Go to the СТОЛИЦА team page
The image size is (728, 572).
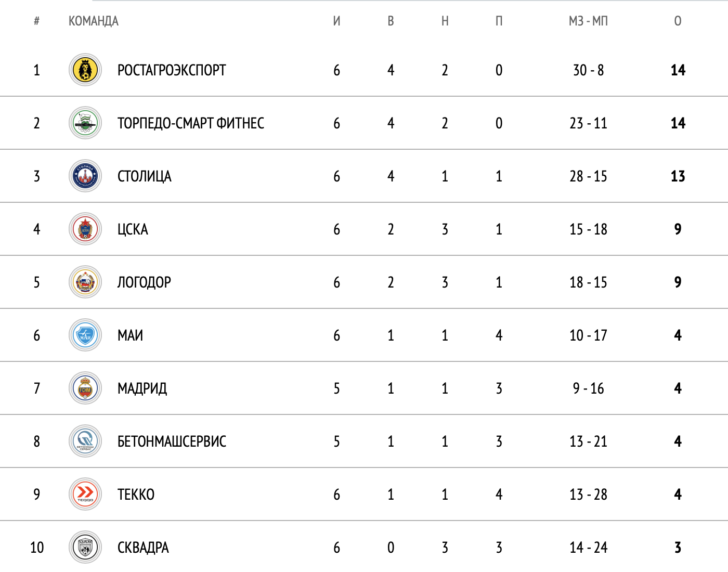click(x=145, y=176)
